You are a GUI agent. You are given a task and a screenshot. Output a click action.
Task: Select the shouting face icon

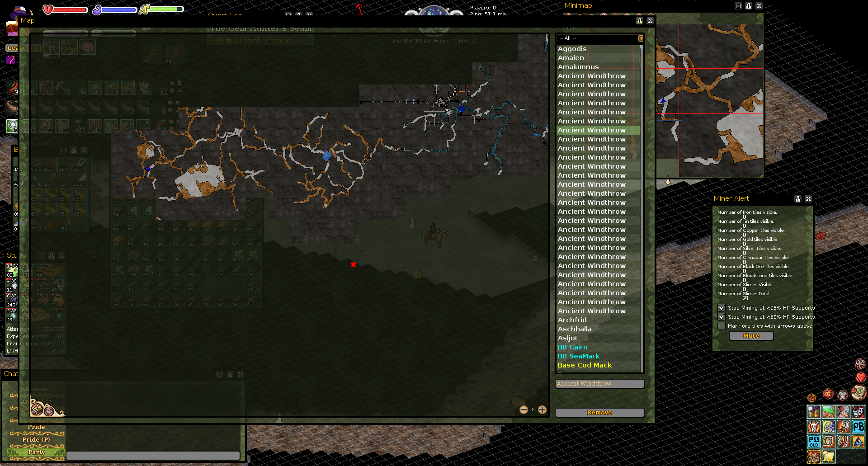[814, 457]
